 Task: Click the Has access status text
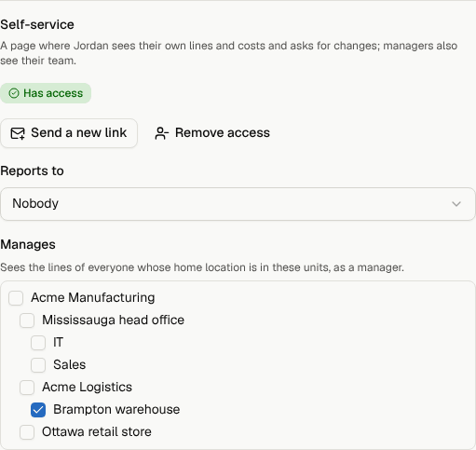click(x=53, y=93)
